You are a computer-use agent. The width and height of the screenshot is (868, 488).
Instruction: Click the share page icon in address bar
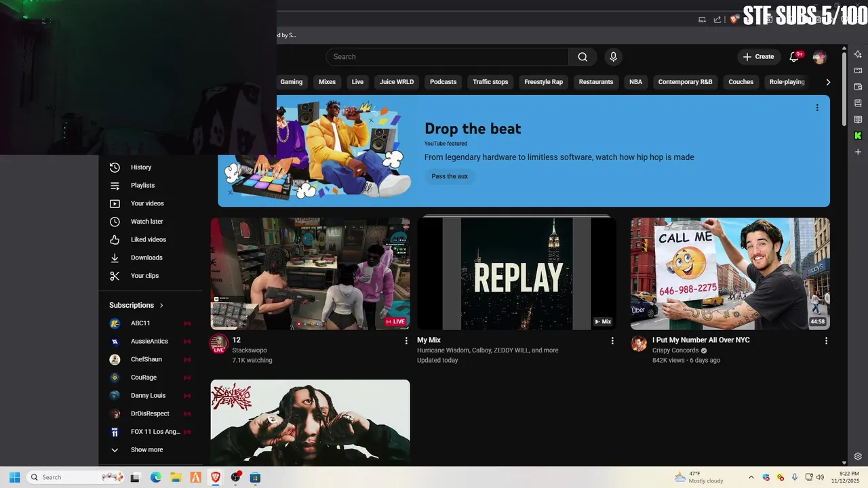717,20
